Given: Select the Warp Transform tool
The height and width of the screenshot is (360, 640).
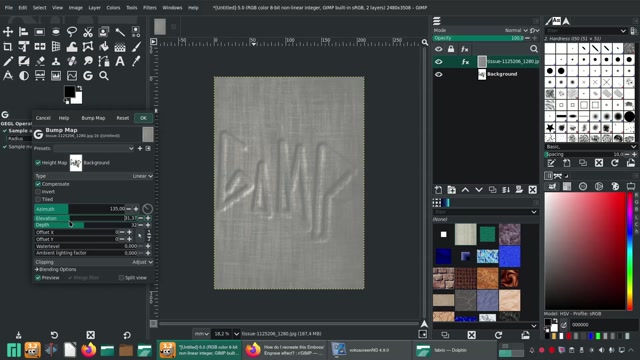Looking at the screenshot, I should point(72,47).
